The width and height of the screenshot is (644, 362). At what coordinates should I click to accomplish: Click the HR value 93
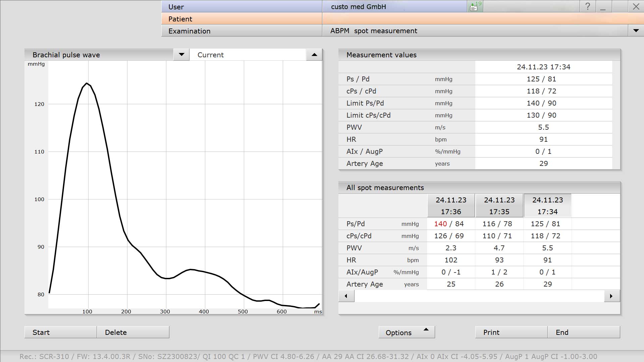(499, 260)
